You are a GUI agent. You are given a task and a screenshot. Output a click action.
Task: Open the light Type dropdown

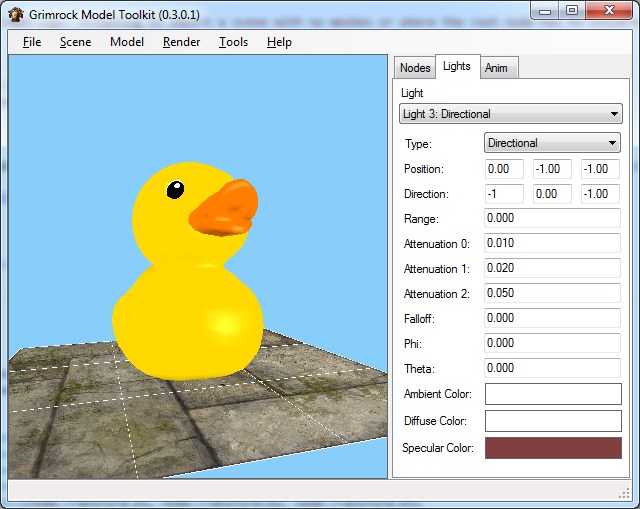click(x=552, y=143)
